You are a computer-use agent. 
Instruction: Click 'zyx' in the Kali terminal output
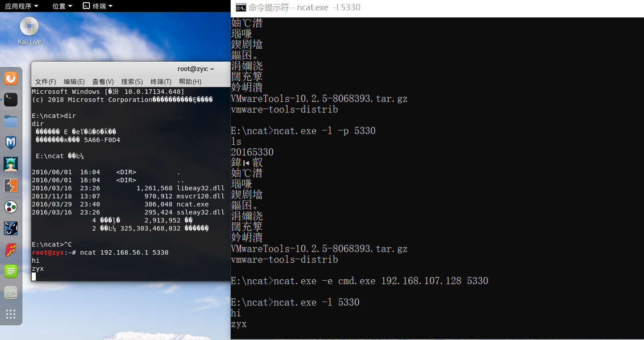pos(38,269)
